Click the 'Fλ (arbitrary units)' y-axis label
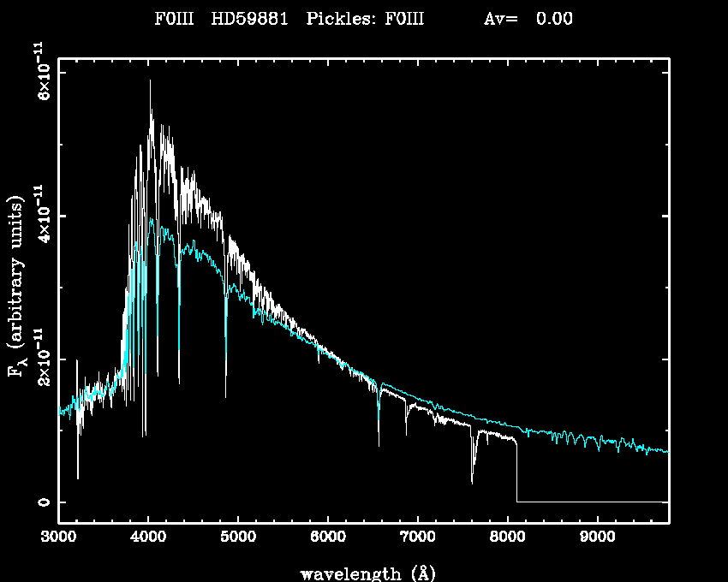This screenshot has height=582, width=728. coord(15,287)
